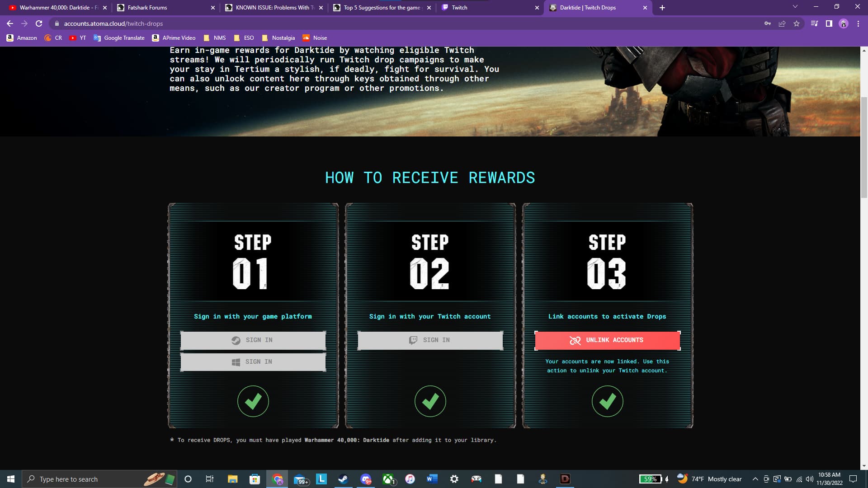Open volume control in system tray
Screen dimensions: 868x488
(x=810, y=479)
